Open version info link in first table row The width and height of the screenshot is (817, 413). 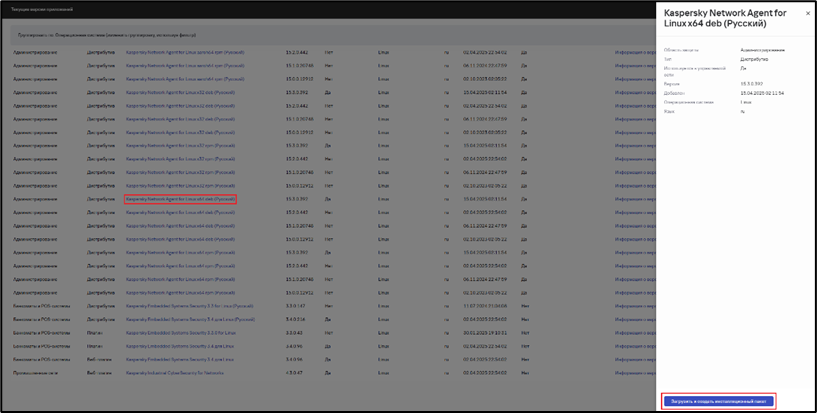click(x=633, y=54)
